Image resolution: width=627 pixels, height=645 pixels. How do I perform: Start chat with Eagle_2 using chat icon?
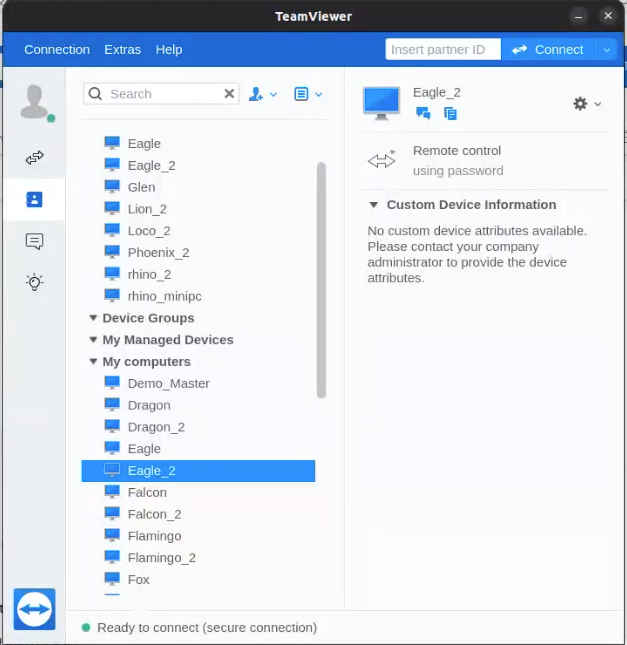423,114
